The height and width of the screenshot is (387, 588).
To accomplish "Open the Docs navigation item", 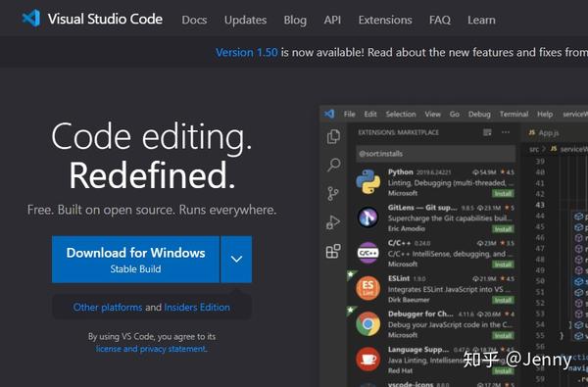I will click(194, 20).
